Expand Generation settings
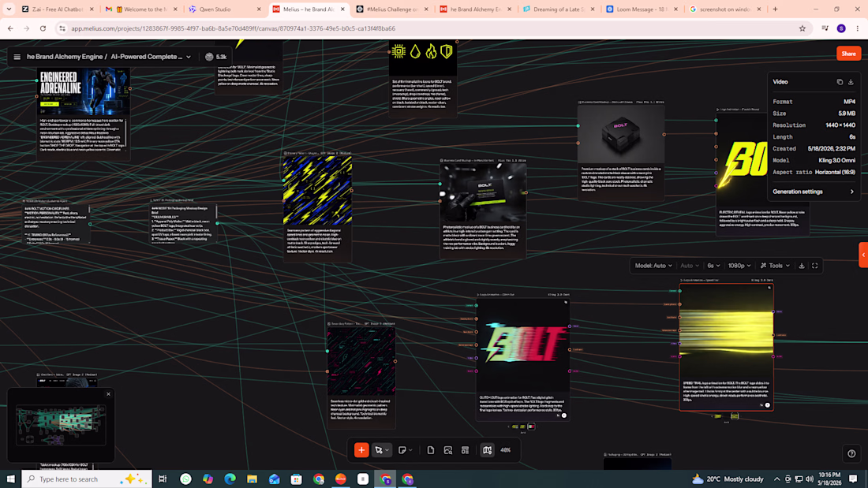 (814, 192)
